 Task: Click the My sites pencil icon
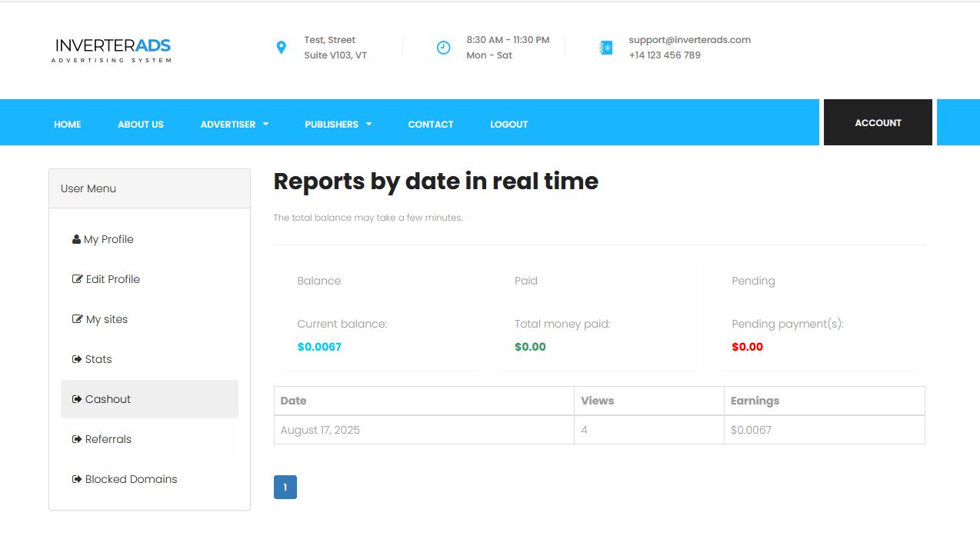tap(77, 319)
